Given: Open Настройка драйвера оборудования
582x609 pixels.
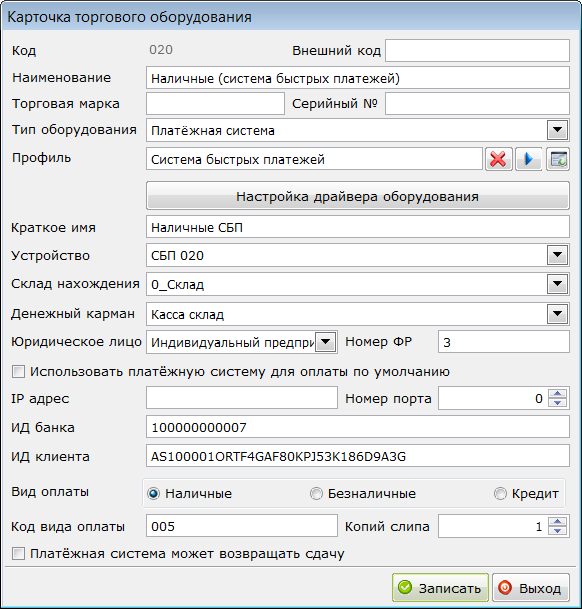Looking at the screenshot, I should click(x=358, y=196).
